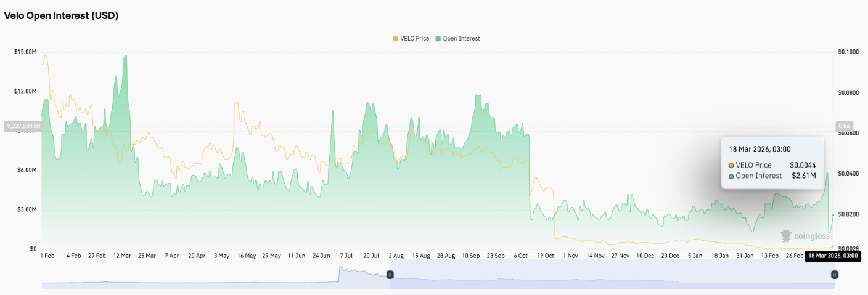This screenshot has width=868, height=295.
Task: Click the coinglass watermark logo
Action: (x=803, y=236)
